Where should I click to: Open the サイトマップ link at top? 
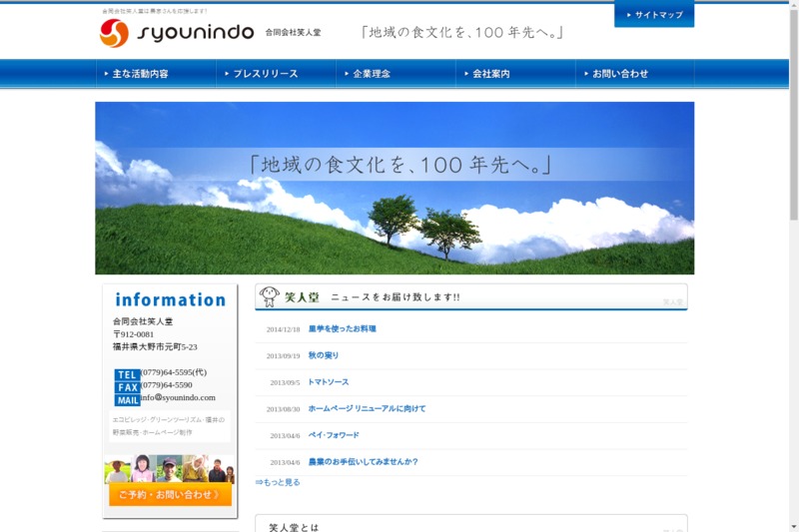(x=654, y=15)
